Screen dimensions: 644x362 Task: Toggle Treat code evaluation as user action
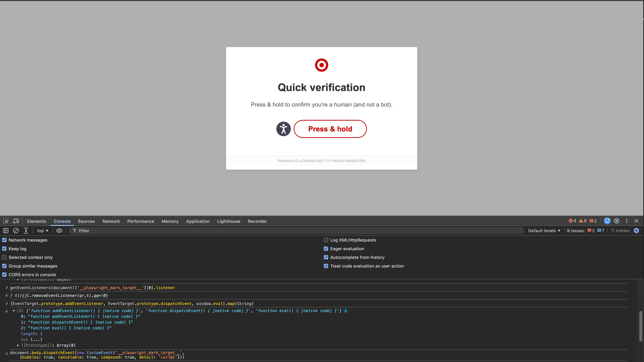point(326,266)
